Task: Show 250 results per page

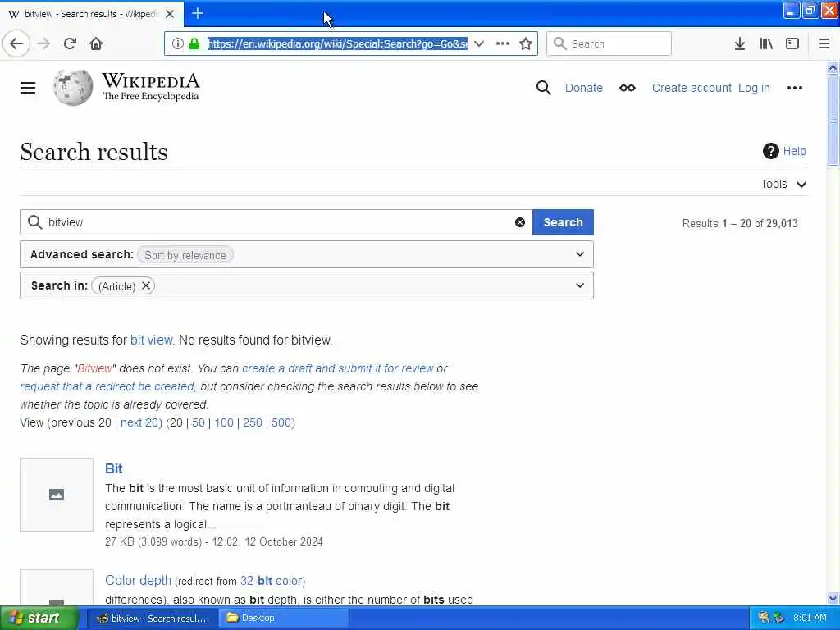Action: [x=253, y=422]
